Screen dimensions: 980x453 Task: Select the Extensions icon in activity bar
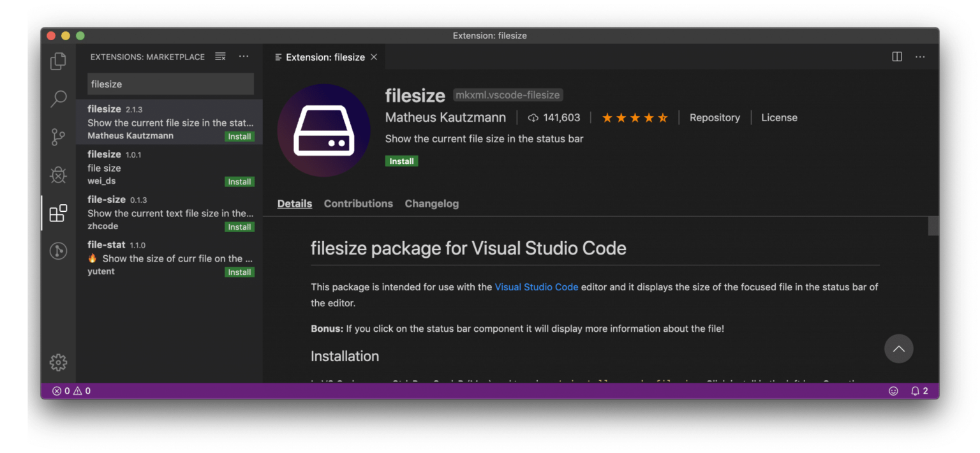point(58,213)
